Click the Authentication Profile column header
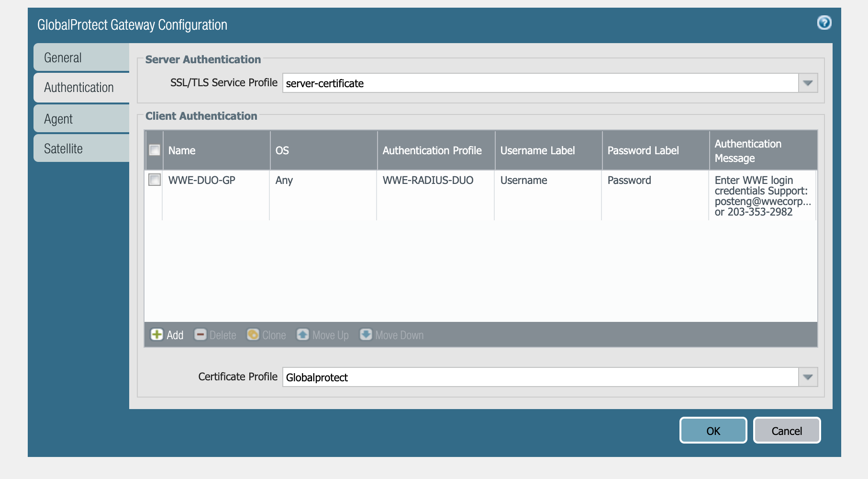 coord(432,150)
